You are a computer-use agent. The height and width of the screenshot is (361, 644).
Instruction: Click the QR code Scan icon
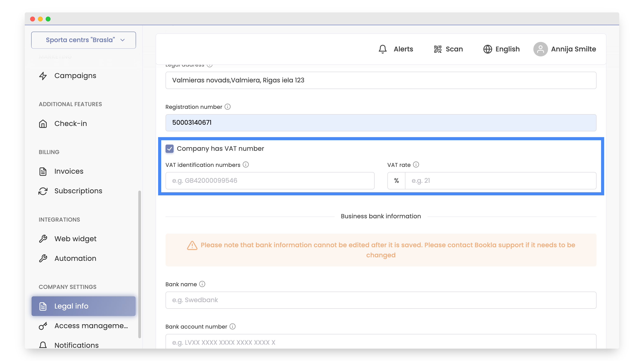pos(438,49)
